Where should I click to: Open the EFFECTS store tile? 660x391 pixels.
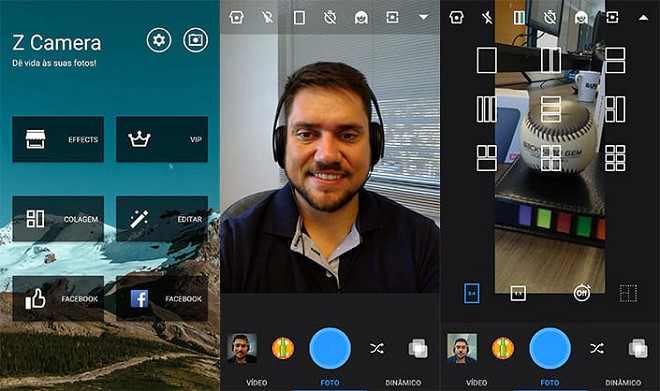(x=58, y=139)
